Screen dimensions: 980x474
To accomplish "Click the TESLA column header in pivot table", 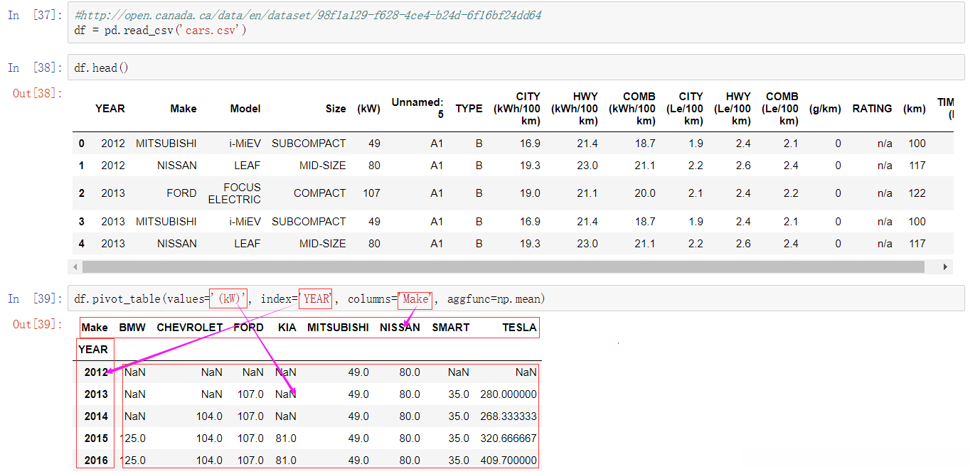I will [x=519, y=328].
